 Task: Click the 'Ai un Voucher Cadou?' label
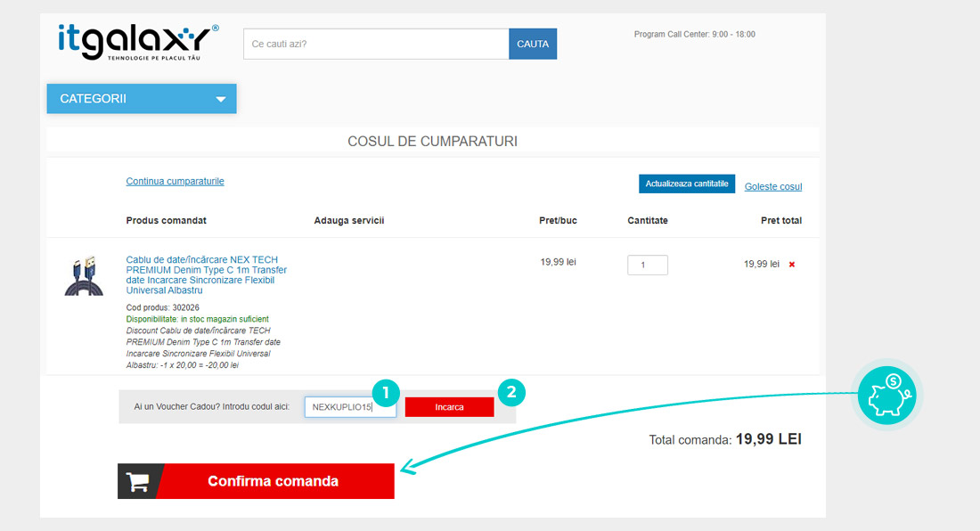pos(212,406)
